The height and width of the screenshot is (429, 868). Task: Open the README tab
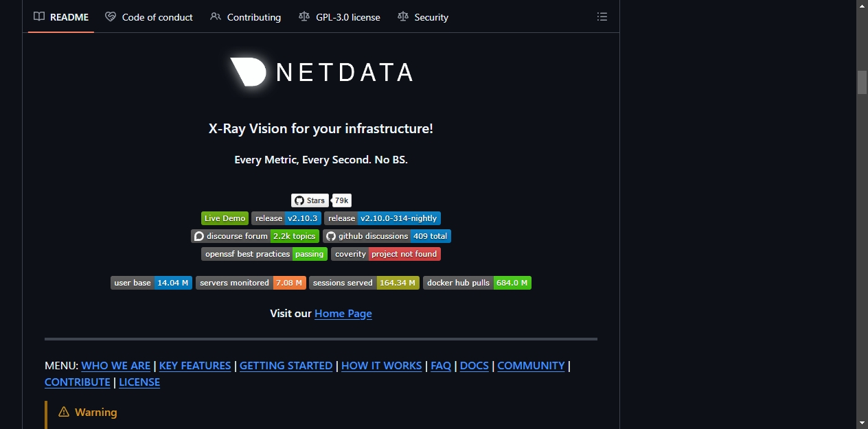click(x=61, y=17)
